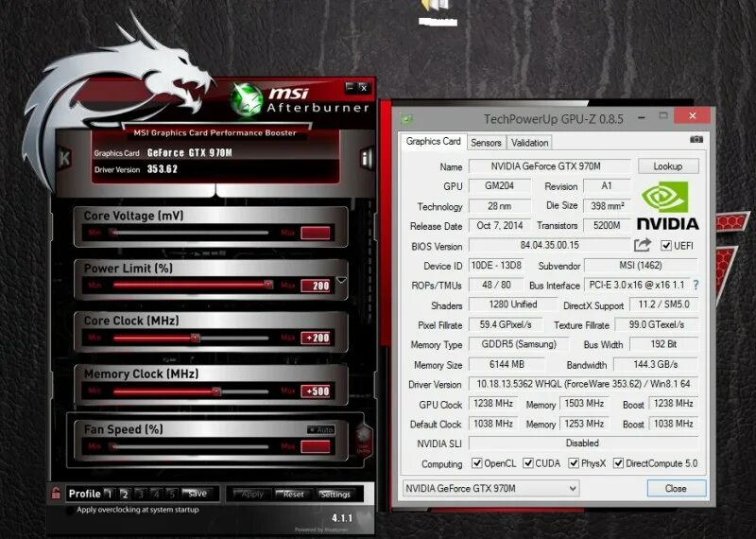The height and width of the screenshot is (539, 756).
Task: Click the Memory Type value GDDR5 (Samsung)
Action: (x=519, y=344)
